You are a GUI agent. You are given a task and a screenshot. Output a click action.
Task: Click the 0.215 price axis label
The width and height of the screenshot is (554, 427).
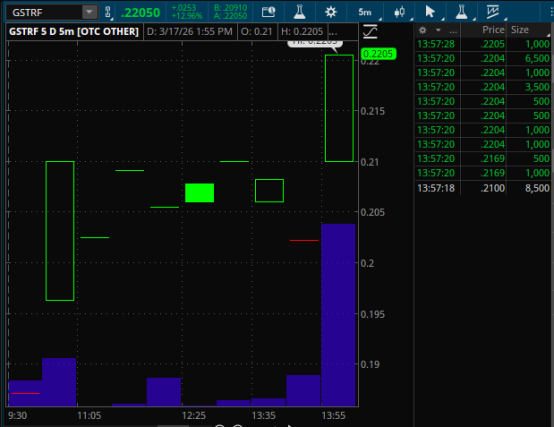[372, 111]
